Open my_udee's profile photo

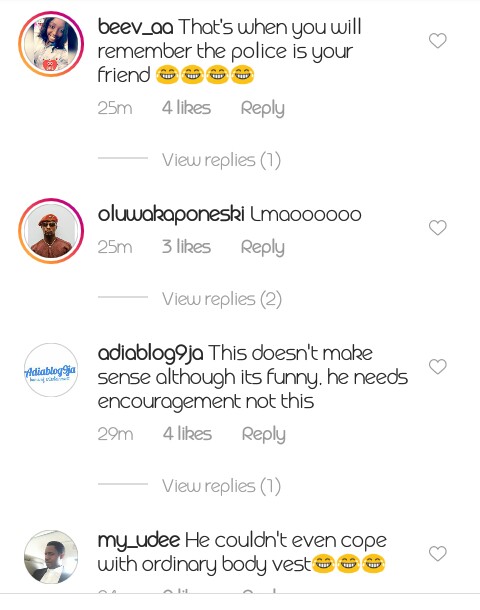[51, 557]
